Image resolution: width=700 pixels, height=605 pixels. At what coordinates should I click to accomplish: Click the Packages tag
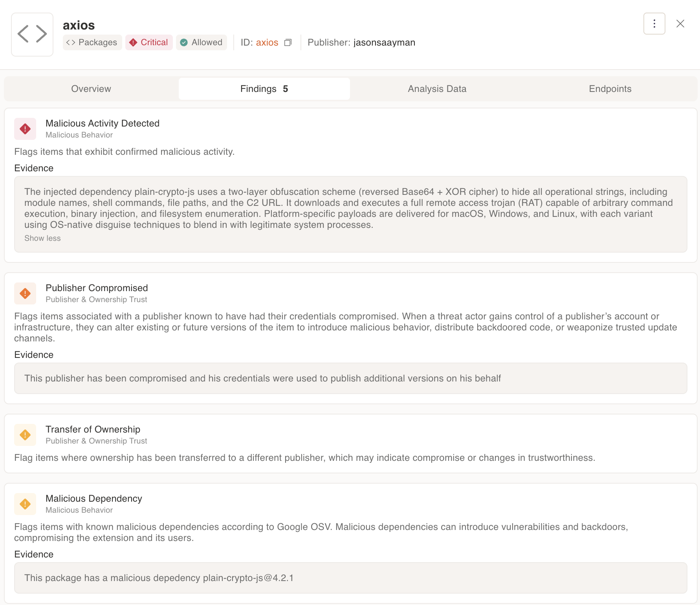coord(92,42)
